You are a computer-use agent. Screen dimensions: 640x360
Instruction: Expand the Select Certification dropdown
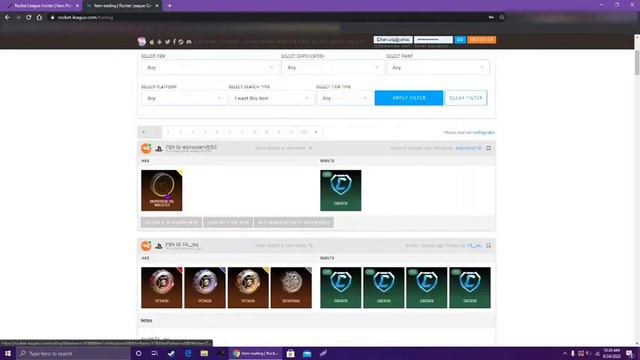pyautogui.click(x=332, y=67)
